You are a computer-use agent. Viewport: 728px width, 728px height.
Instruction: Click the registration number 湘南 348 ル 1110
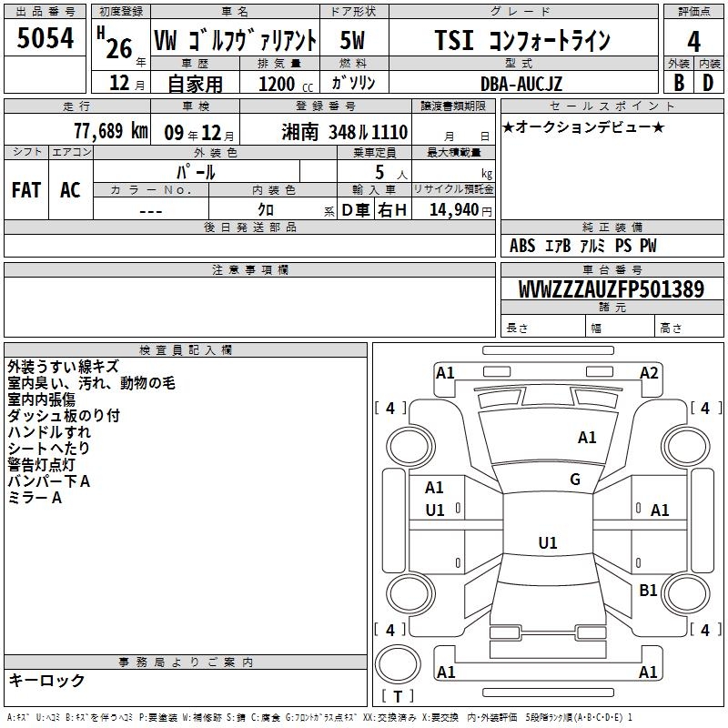(345, 132)
